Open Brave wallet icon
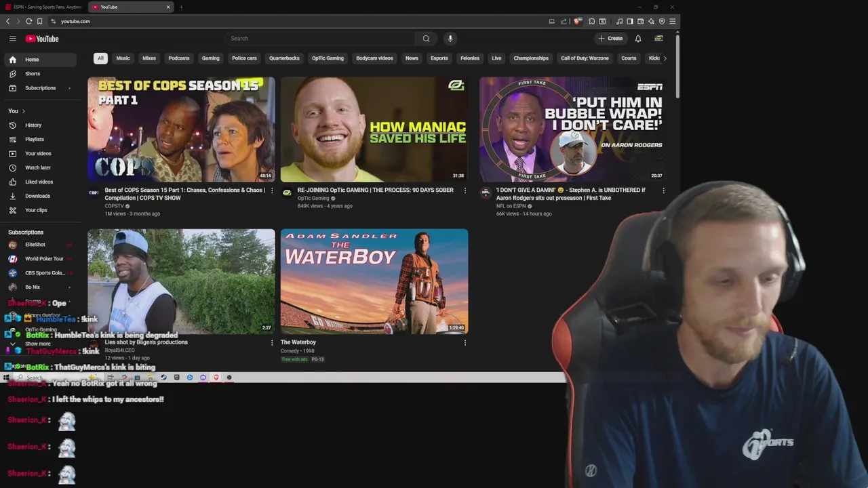This screenshot has width=868, height=488. (640, 21)
